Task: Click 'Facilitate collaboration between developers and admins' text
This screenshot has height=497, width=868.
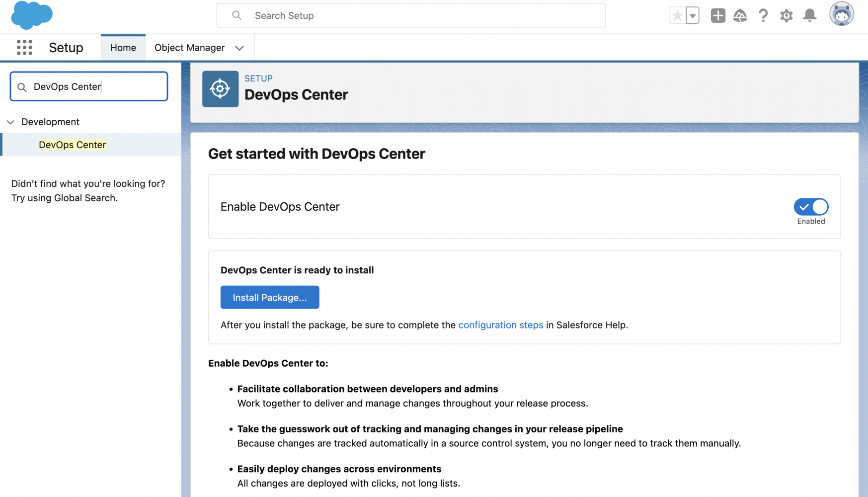Action: click(368, 389)
